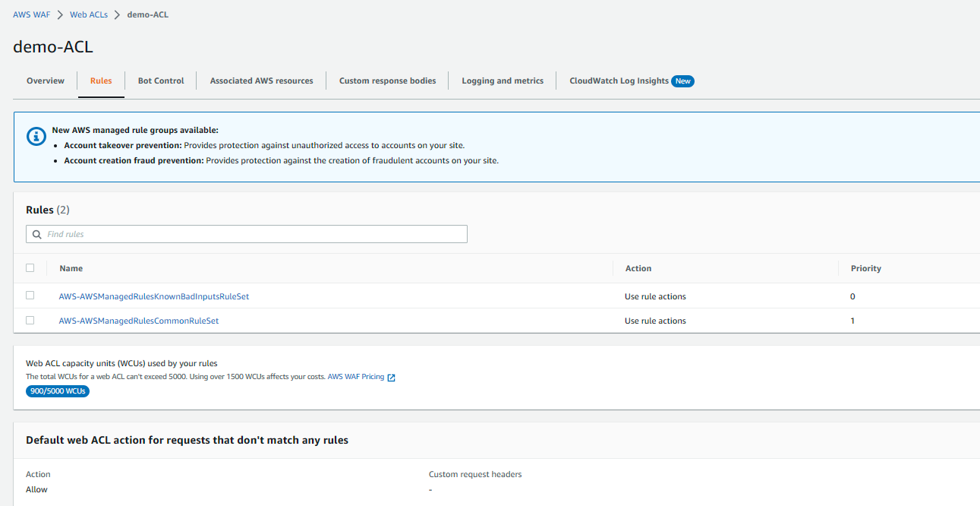Switch to the Overview tab
980x506 pixels.
tap(46, 81)
